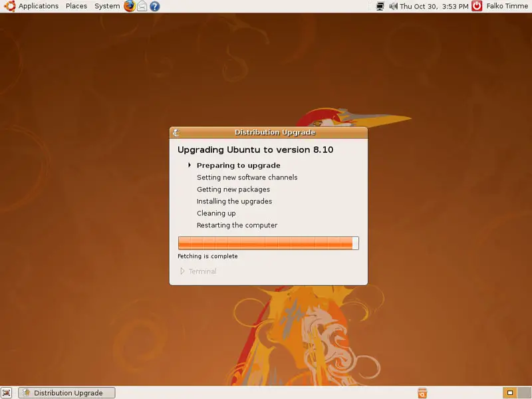Click the orange upgrade progress bar
Image resolution: width=532 pixels, height=399 pixels.
coord(268,243)
